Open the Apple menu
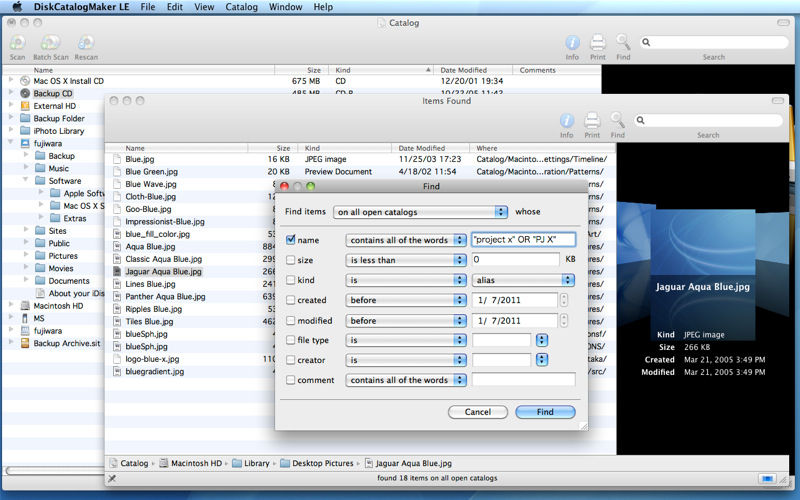 [x=17, y=7]
